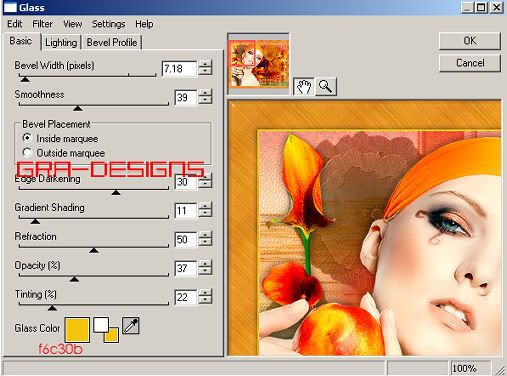The width and height of the screenshot is (507, 376).
Task: Open the Filter menu
Action: pos(42,24)
